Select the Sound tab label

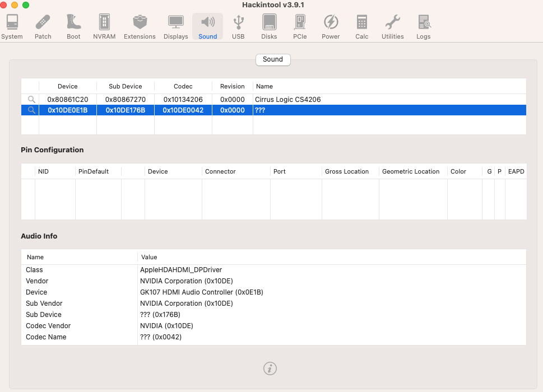(273, 59)
